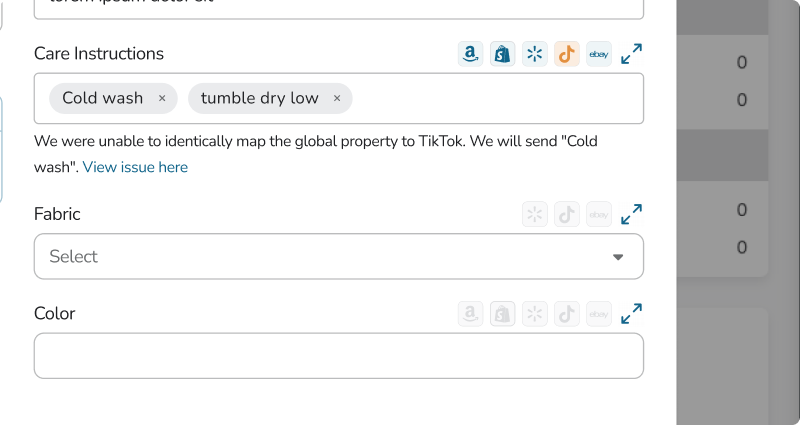The image size is (800, 425).
Task: Expand the Fabric field
Action: pos(631,214)
